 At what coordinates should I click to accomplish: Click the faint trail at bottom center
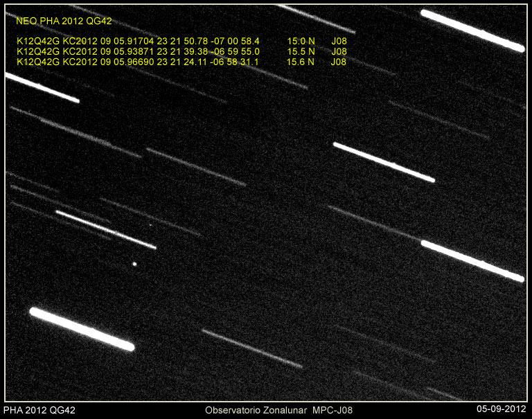[252, 348]
